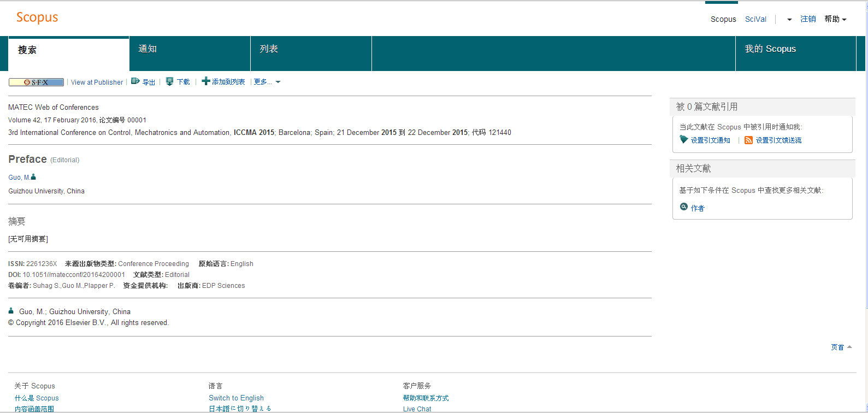Click the 下载 download link
868x413 pixels.
click(184, 82)
